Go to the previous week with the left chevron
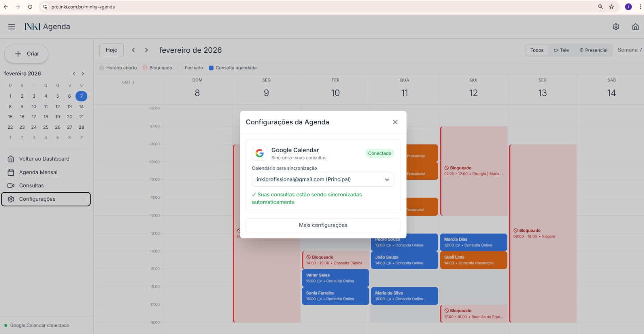 click(x=133, y=50)
